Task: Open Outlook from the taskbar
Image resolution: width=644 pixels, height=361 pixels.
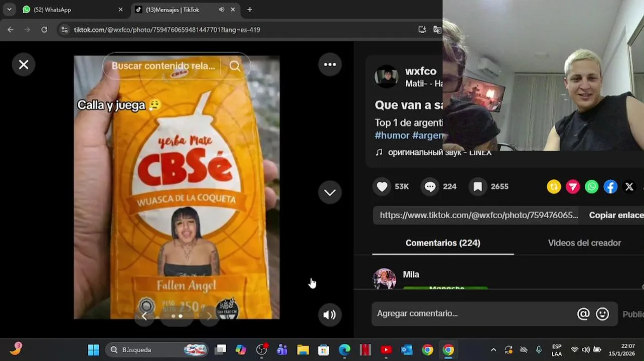Action: click(x=406, y=350)
